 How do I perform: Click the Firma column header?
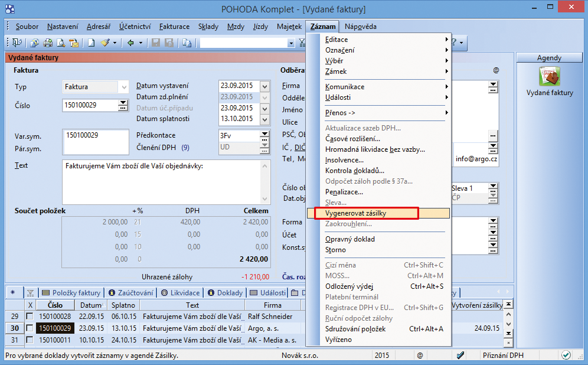273,305
